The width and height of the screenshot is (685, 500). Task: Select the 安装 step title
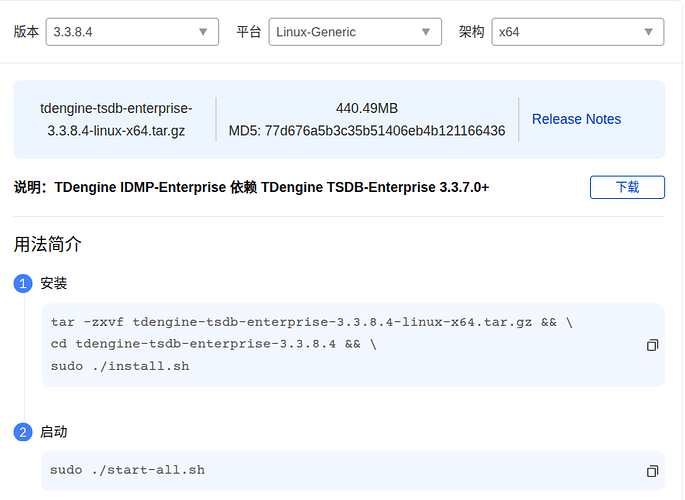(54, 284)
